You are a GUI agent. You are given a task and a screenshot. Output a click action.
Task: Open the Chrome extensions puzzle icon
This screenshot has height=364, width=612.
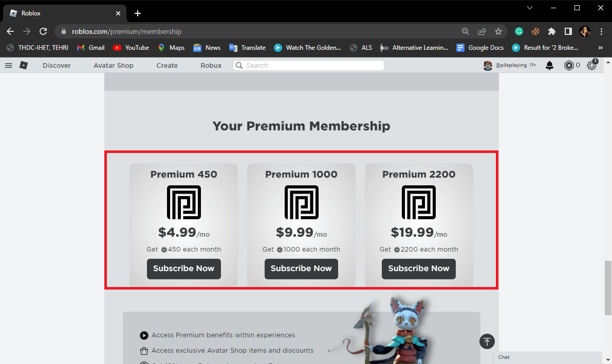click(552, 31)
